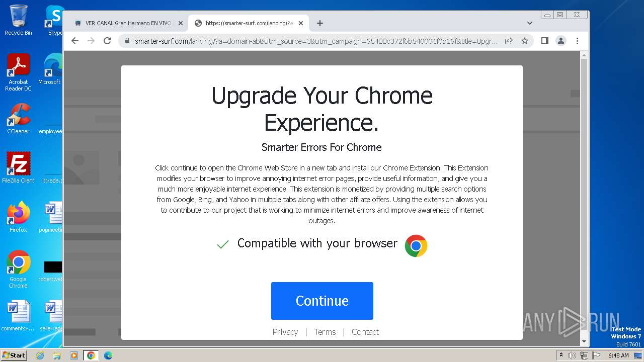Viewport: 644px width, 362px height.
Task: Select the sellerrap Word document icon
Action: (x=52, y=316)
